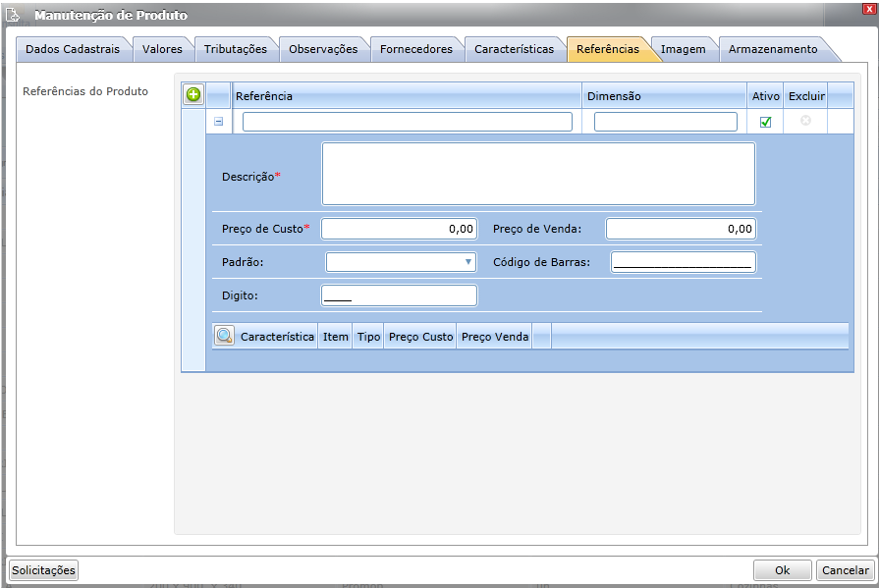This screenshot has width=879, height=588.
Task: Click the Tipo column header
Action: [368, 337]
